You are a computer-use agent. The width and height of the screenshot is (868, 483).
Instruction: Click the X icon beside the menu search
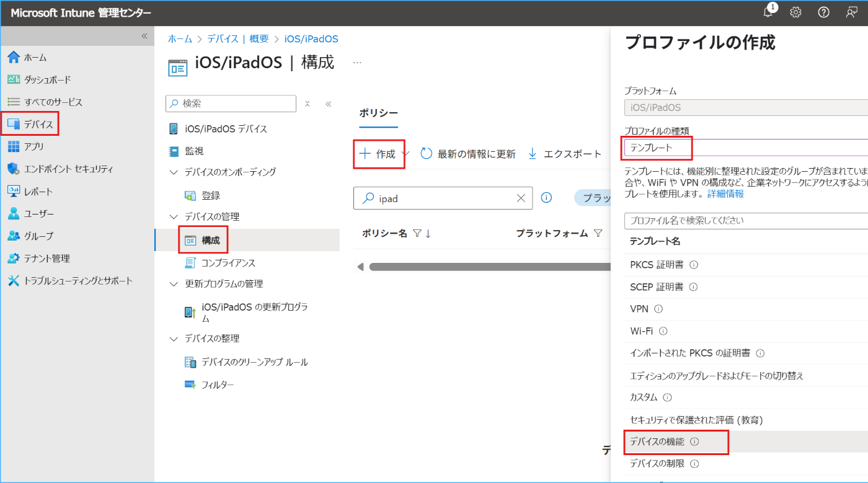[x=308, y=104]
